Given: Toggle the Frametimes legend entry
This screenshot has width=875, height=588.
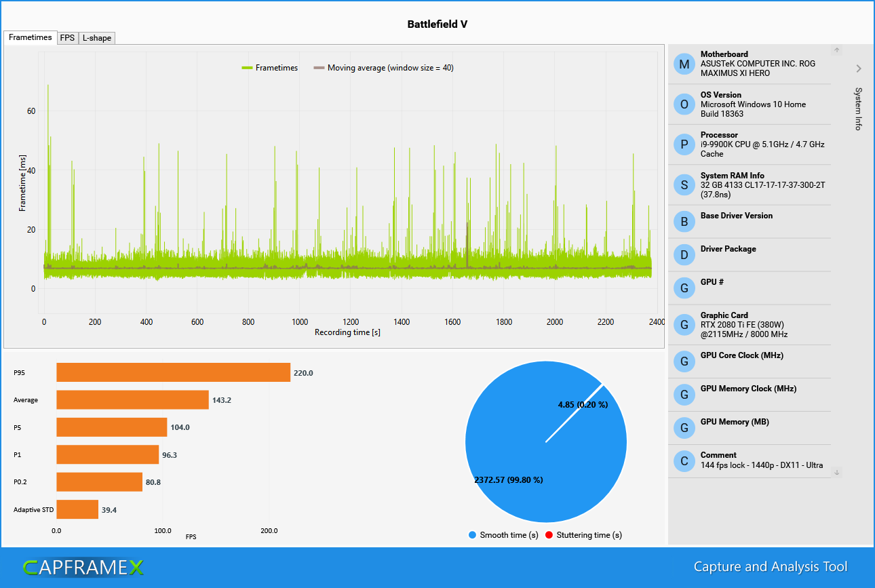Looking at the screenshot, I should (x=269, y=68).
